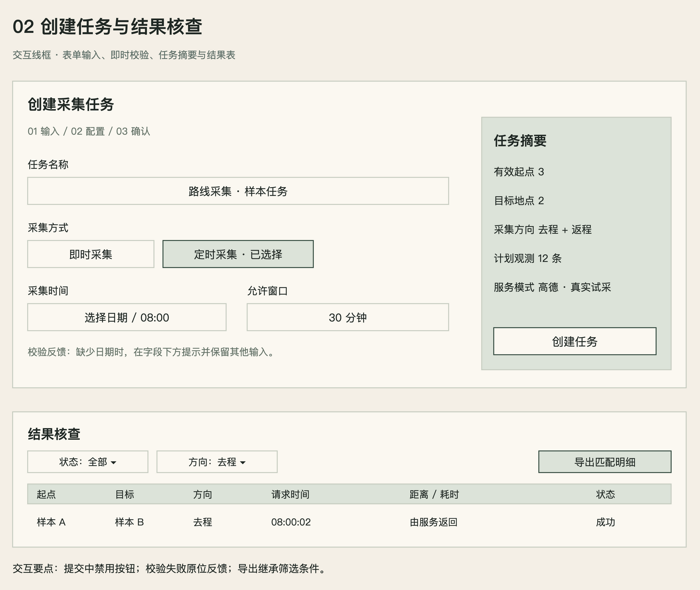The width and height of the screenshot is (700, 590).
Task: Click the 采集方向 去程 + 返程 line
Action: [543, 229]
